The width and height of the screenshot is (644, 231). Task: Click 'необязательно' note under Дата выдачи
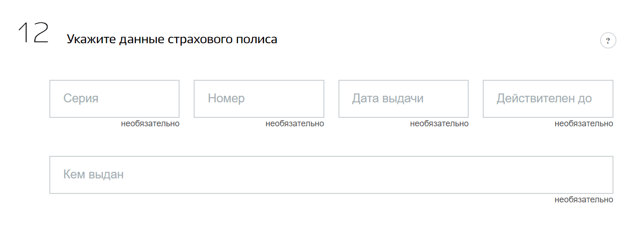coord(439,124)
